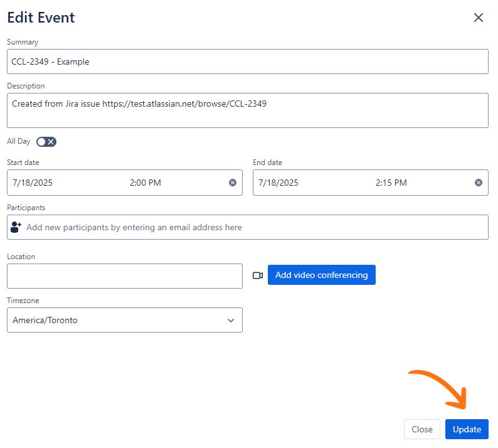Select the 2:15 PM end time
Viewport: 498px width, 448px height.
(391, 183)
